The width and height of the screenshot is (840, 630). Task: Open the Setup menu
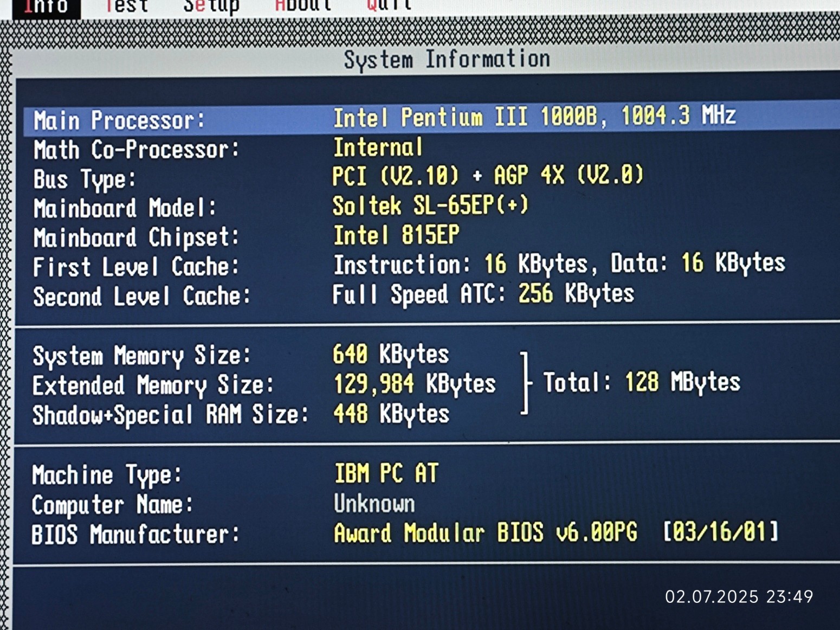(211, 7)
